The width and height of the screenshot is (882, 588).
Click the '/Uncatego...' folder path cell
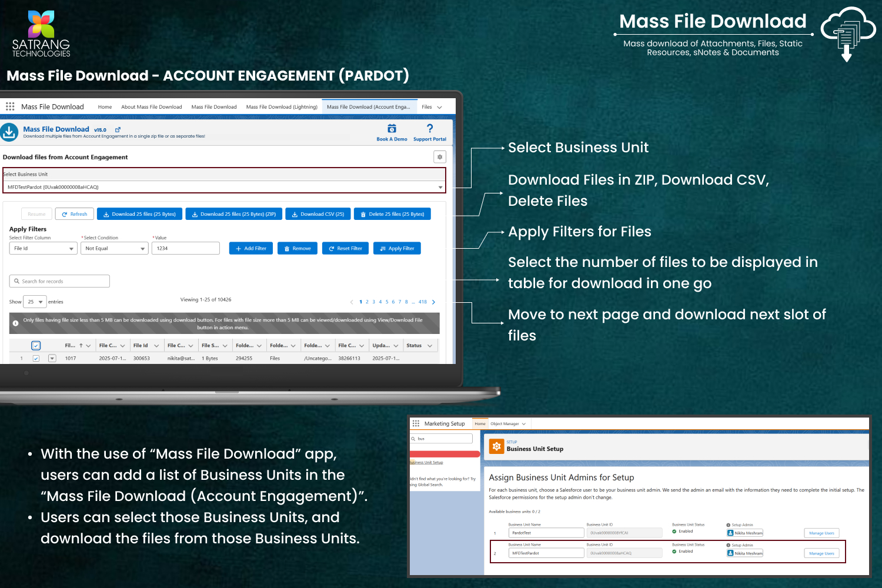pyautogui.click(x=318, y=358)
